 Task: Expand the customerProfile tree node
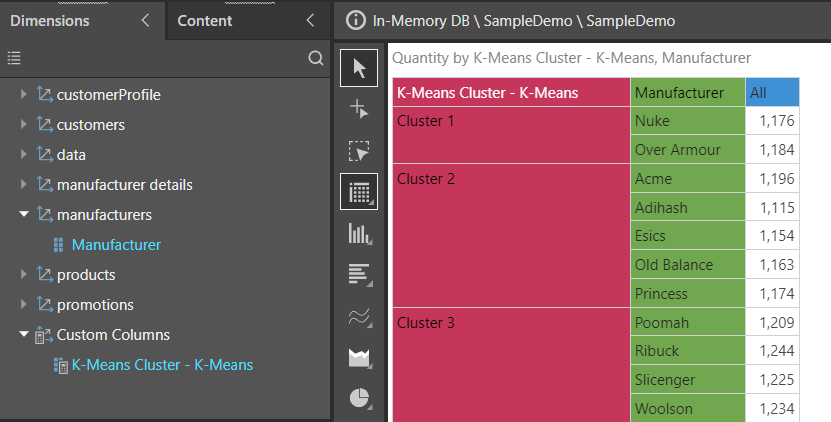coord(23,94)
